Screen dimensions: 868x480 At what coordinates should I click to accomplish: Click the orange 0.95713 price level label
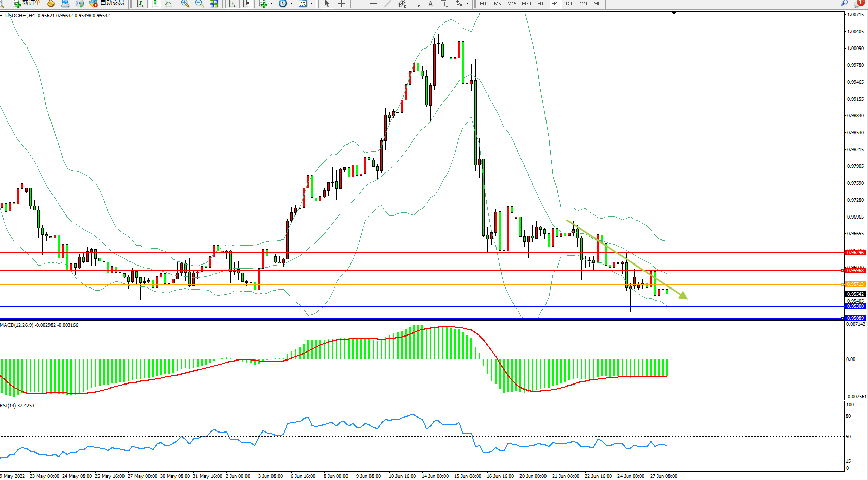(x=855, y=284)
